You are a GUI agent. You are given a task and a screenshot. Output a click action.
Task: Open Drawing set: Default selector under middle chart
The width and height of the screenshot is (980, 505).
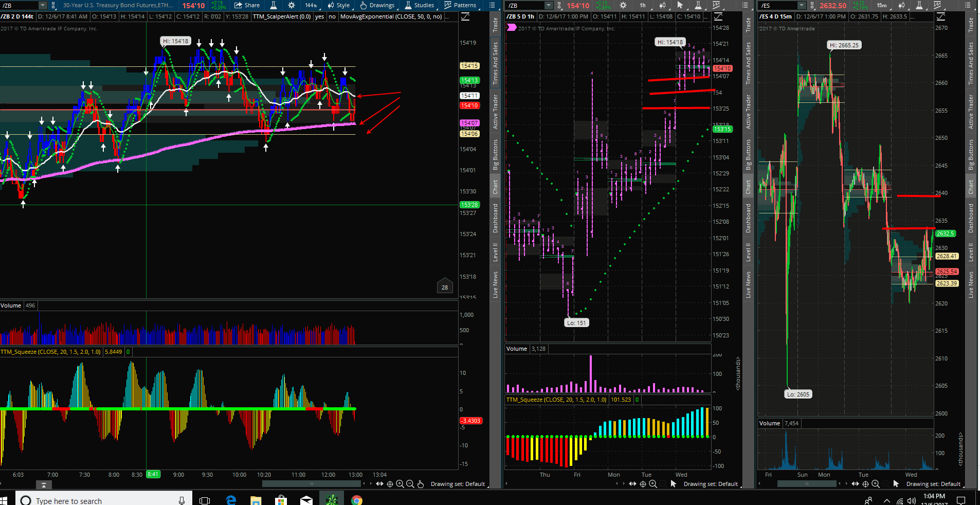tap(711, 484)
